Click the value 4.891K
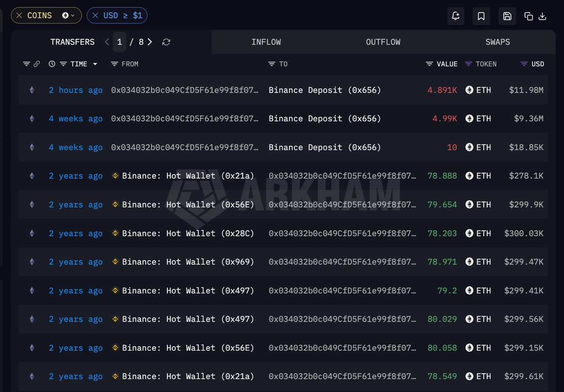The height and width of the screenshot is (392, 564). pos(442,90)
